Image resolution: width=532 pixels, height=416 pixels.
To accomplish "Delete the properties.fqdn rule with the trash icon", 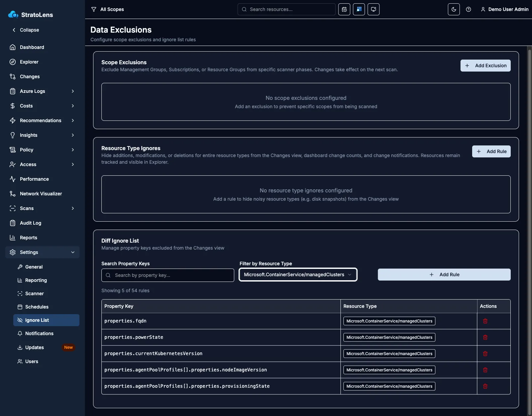I will (x=485, y=321).
